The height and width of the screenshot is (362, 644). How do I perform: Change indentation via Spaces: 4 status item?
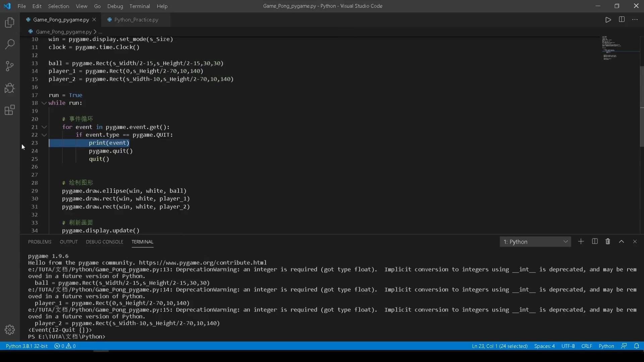[x=544, y=346]
